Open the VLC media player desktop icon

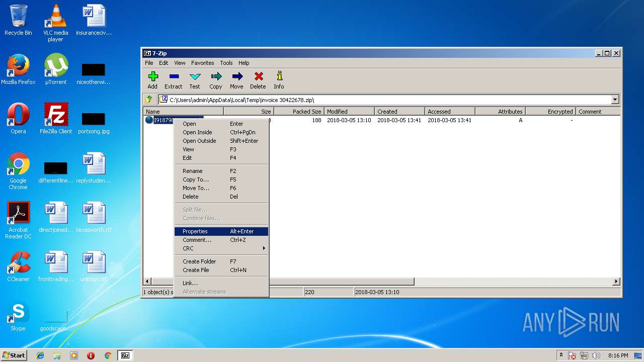(x=55, y=23)
